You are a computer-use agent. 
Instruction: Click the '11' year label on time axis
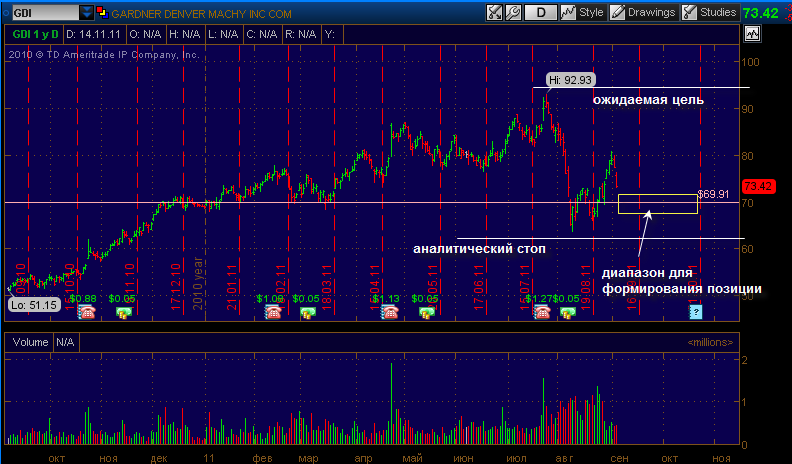(209, 458)
